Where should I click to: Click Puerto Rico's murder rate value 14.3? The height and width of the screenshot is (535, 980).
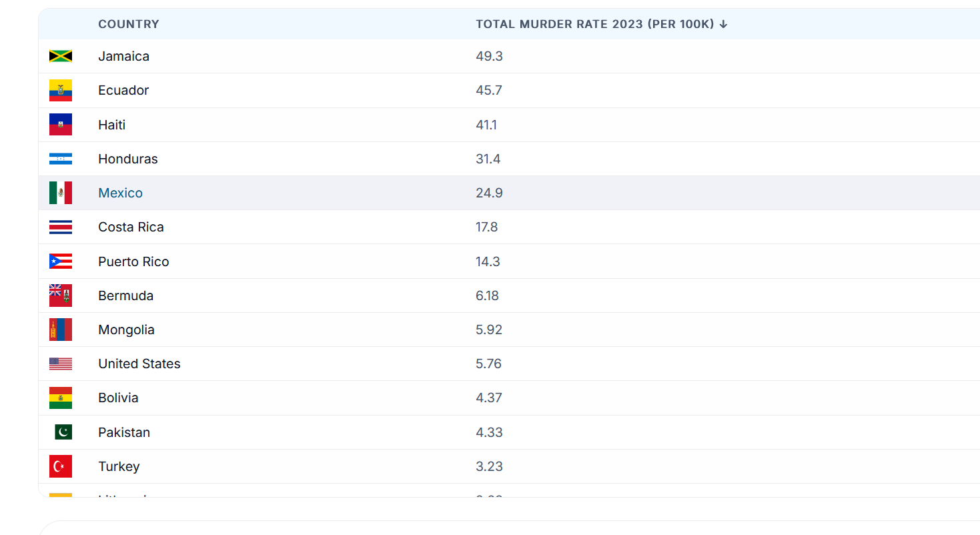(x=488, y=261)
